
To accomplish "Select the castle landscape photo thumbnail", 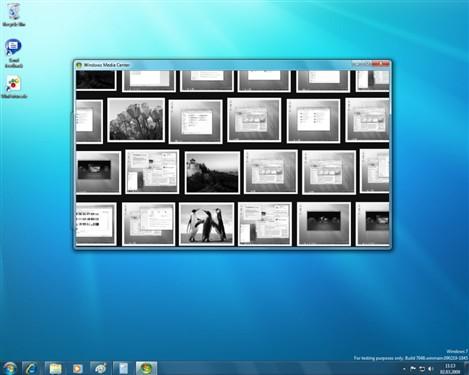I will pos(212,172).
